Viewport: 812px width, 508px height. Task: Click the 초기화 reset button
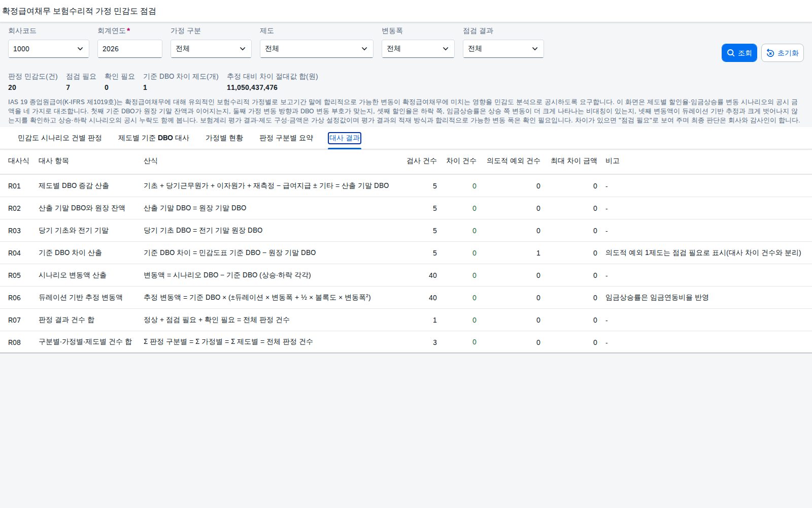tap(782, 53)
